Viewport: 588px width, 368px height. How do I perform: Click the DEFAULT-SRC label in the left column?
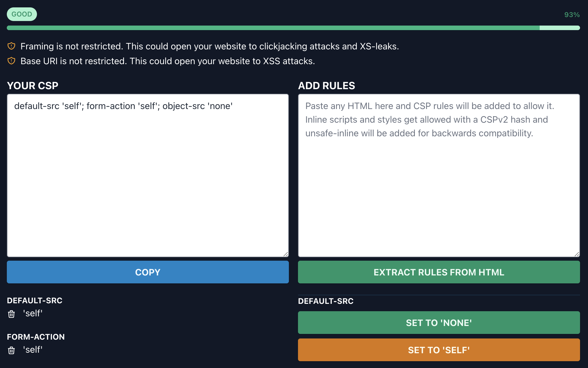[35, 300]
